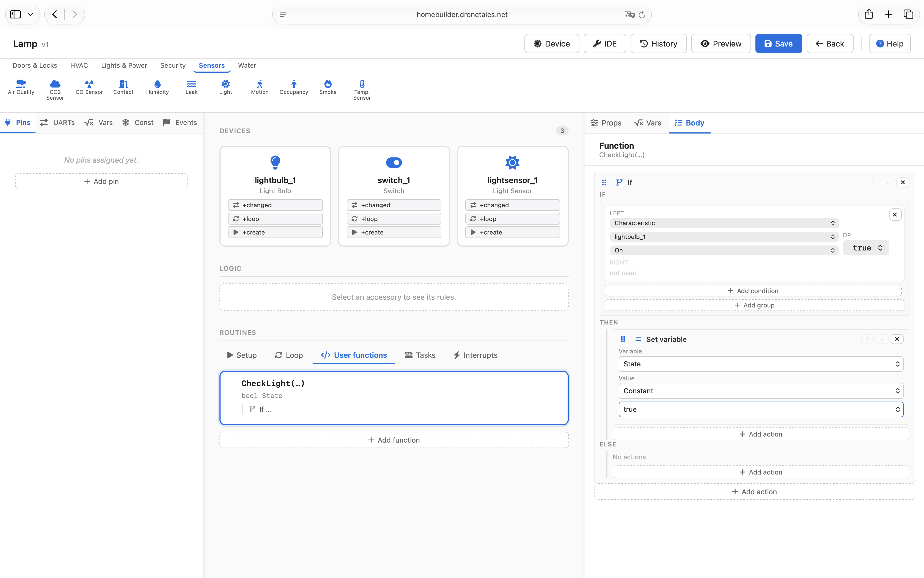The width and height of the screenshot is (924, 578).
Task: Open the Characteristic type dropdown
Action: 724,223
